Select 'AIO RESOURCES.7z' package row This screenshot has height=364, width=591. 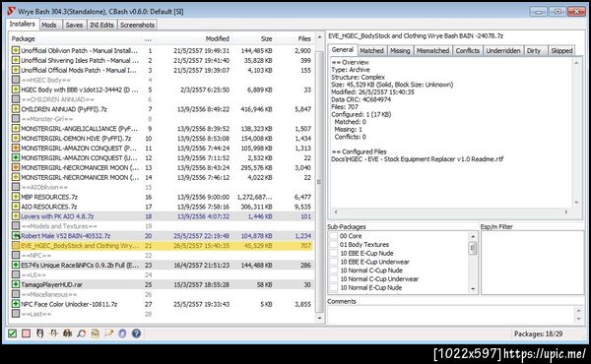pyautogui.click(x=163, y=207)
